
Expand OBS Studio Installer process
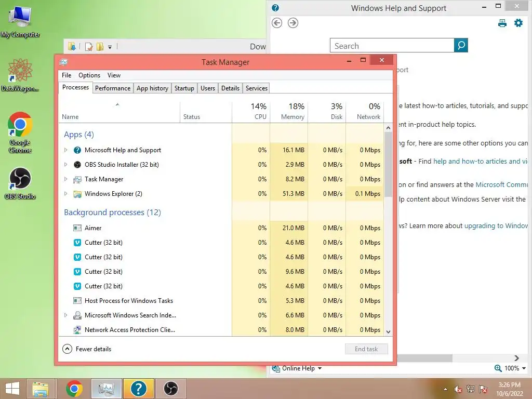66,165
